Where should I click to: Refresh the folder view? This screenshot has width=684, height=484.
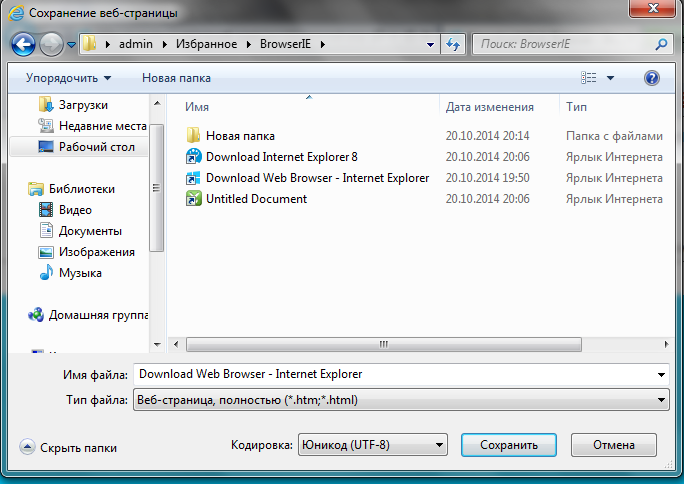[453, 44]
